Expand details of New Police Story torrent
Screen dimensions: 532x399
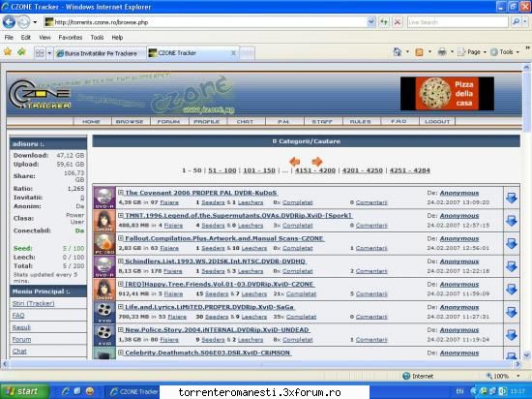121,329
